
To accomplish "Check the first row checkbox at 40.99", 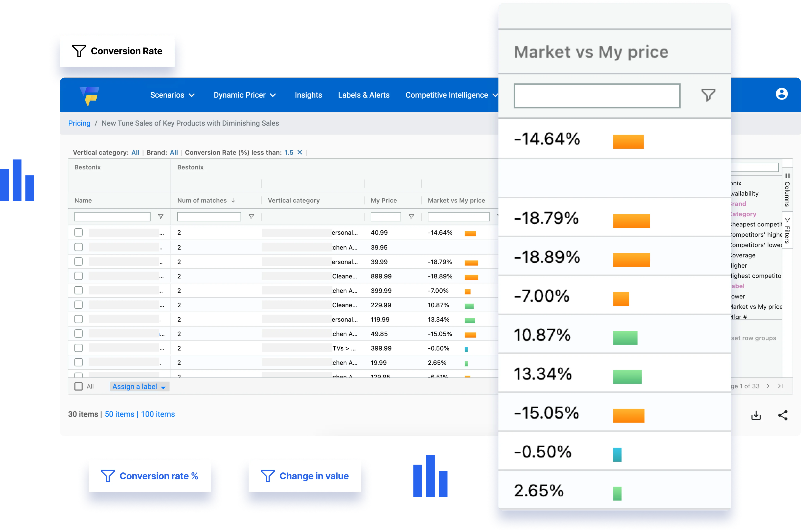I will coord(78,232).
